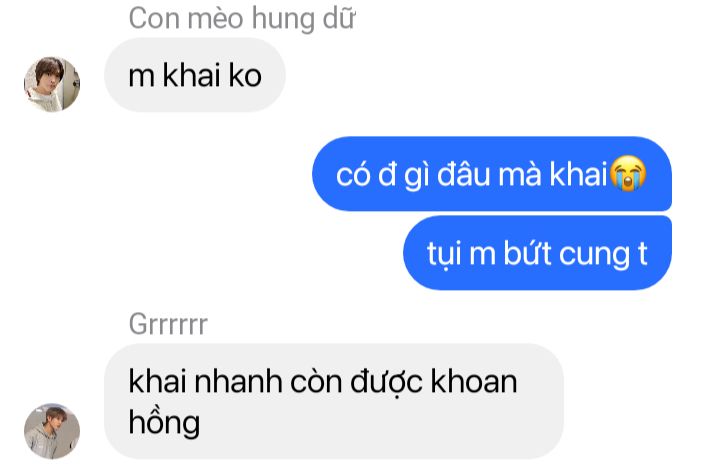Click the word 'bứt' in blue bubble

click(527, 253)
